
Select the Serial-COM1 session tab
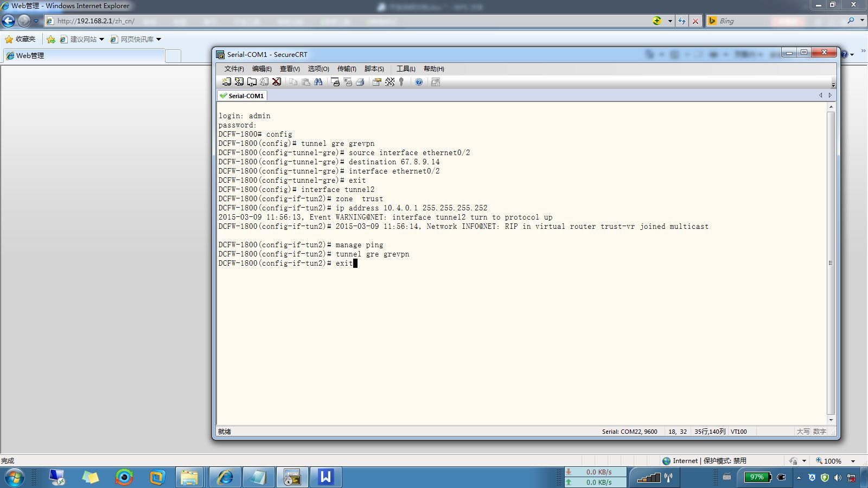point(242,95)
